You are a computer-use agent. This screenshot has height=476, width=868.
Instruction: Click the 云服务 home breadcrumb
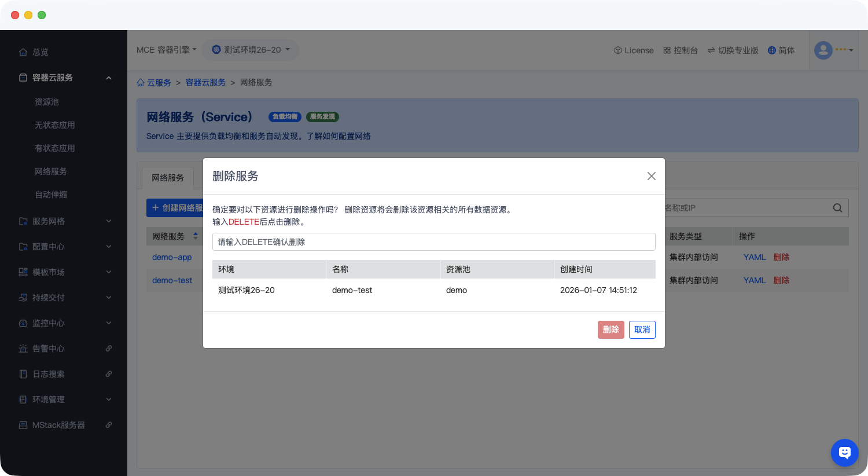coord(154,83)
